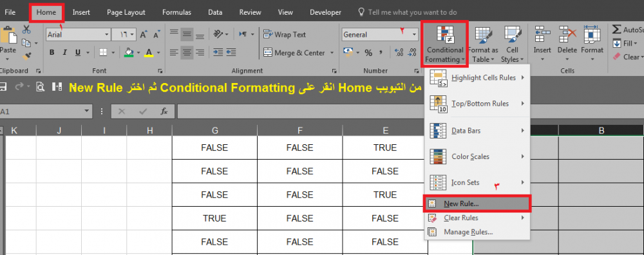Click the Cut scissors icon

click(x=26, y=29)
